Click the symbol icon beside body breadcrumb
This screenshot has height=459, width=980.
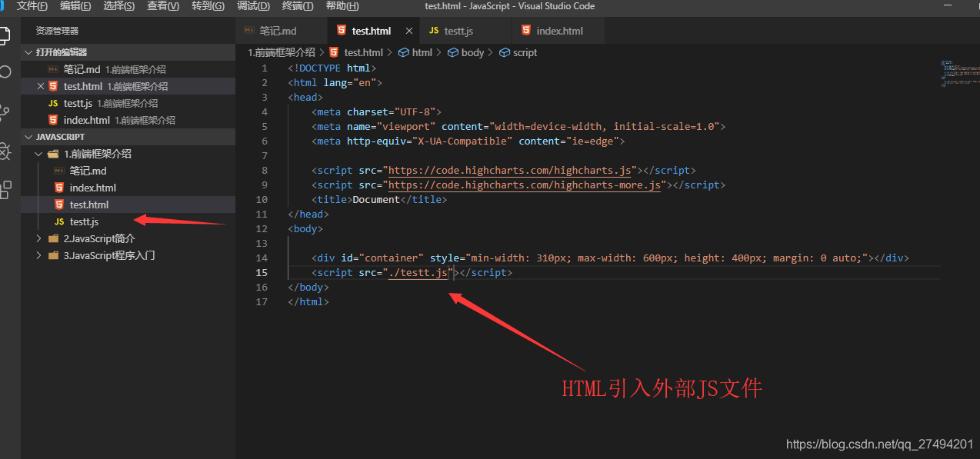click(453, 52)
